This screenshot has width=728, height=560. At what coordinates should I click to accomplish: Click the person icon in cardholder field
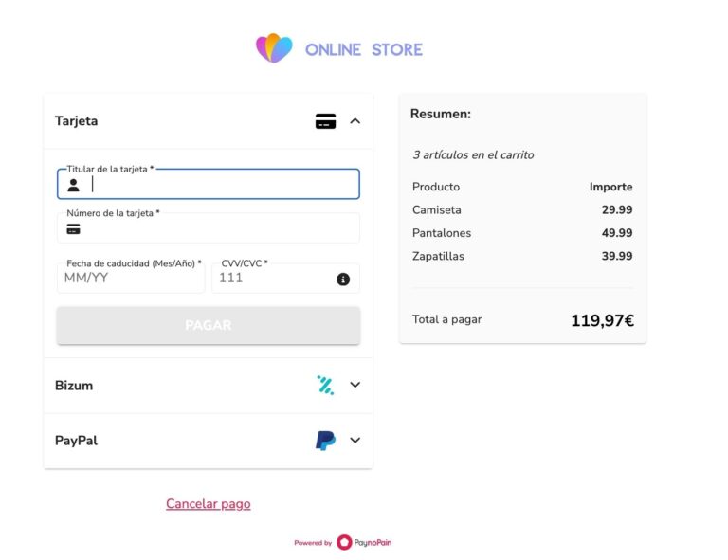click(x=73, y=185)
